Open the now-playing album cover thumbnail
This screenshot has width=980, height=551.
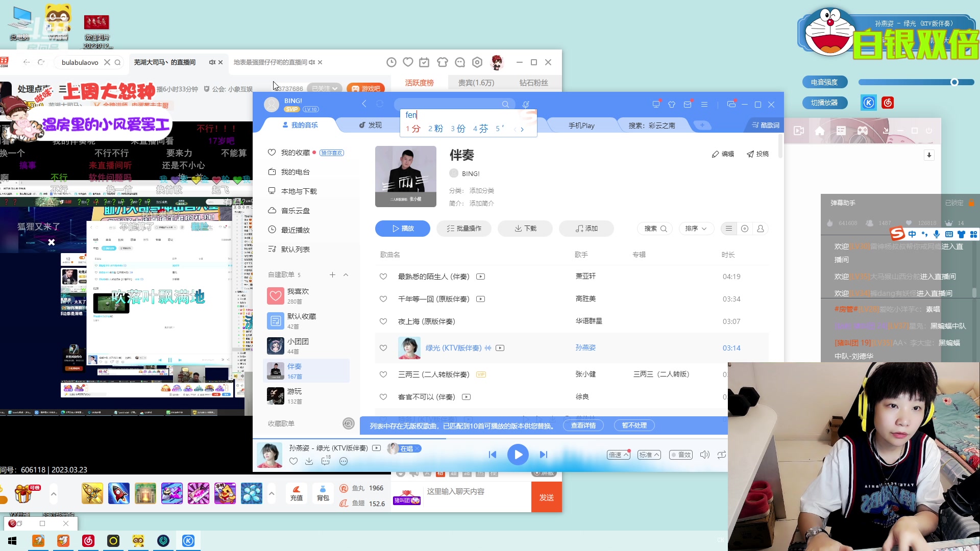tap(269, 455)
